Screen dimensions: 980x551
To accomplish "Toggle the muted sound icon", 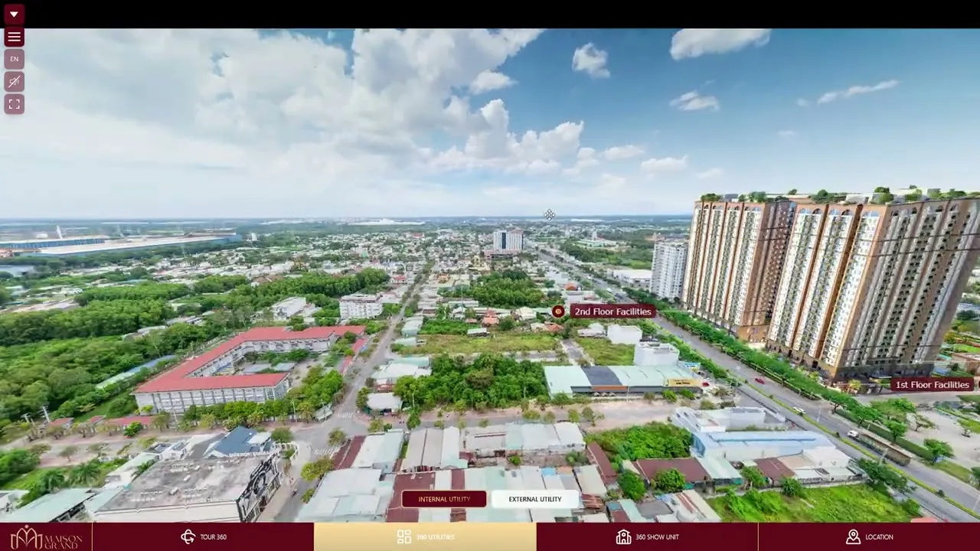I will [14, 81].
